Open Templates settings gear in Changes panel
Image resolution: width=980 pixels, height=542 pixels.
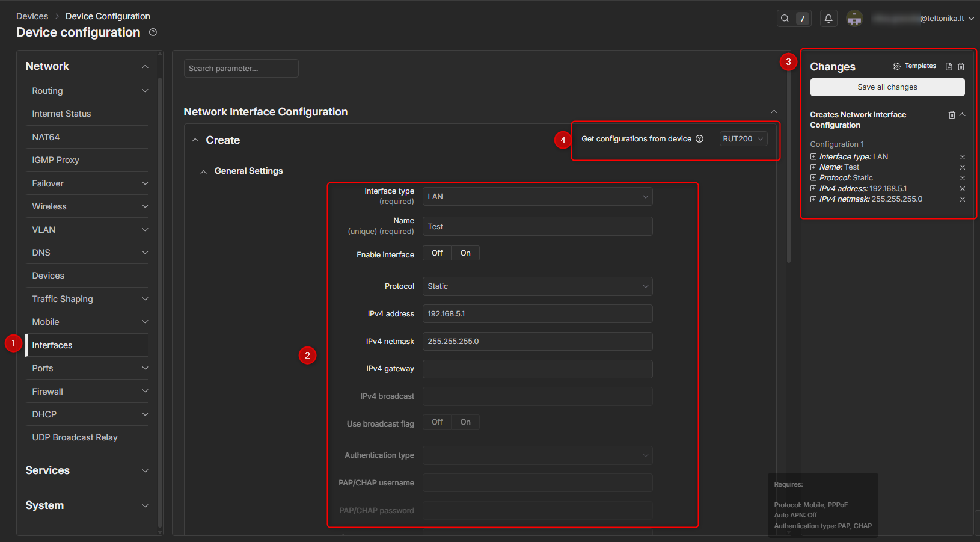[x=896, y=66]
